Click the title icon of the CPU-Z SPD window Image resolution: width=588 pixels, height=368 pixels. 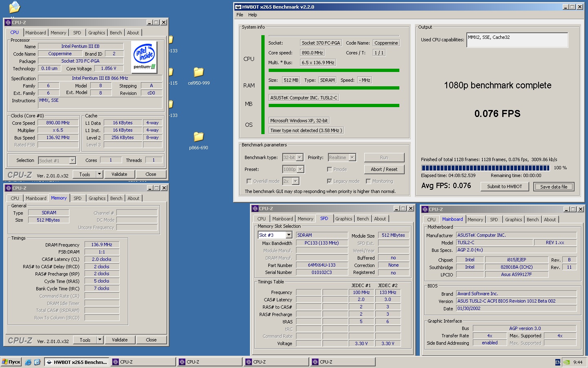click(x=255, y=209)
